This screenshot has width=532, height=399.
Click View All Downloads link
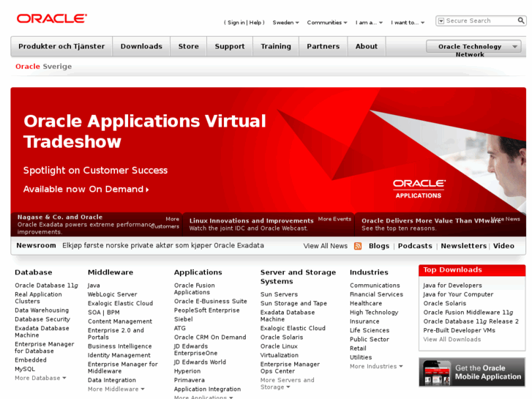[452, 339]
